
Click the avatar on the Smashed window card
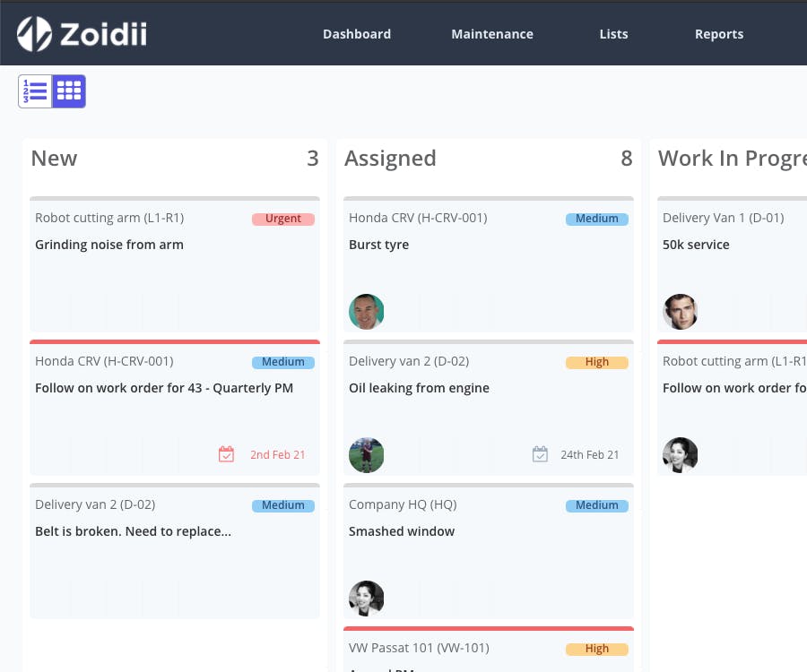[367, 598]
